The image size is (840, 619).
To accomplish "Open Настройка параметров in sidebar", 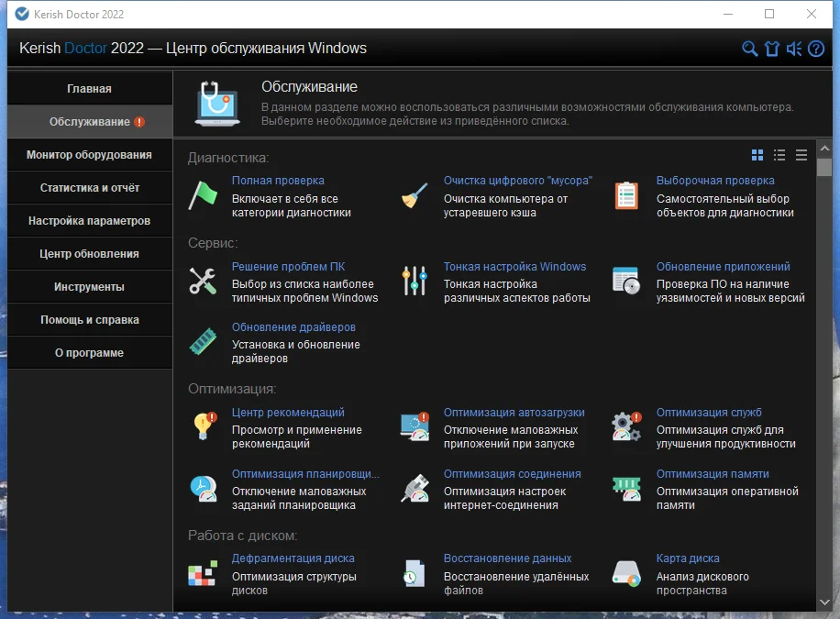I will point(90,221).
